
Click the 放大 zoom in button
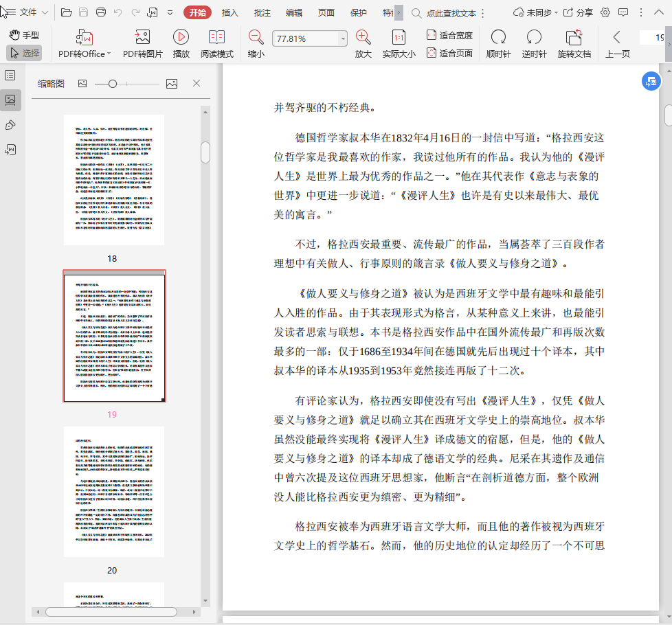point(363,43)
